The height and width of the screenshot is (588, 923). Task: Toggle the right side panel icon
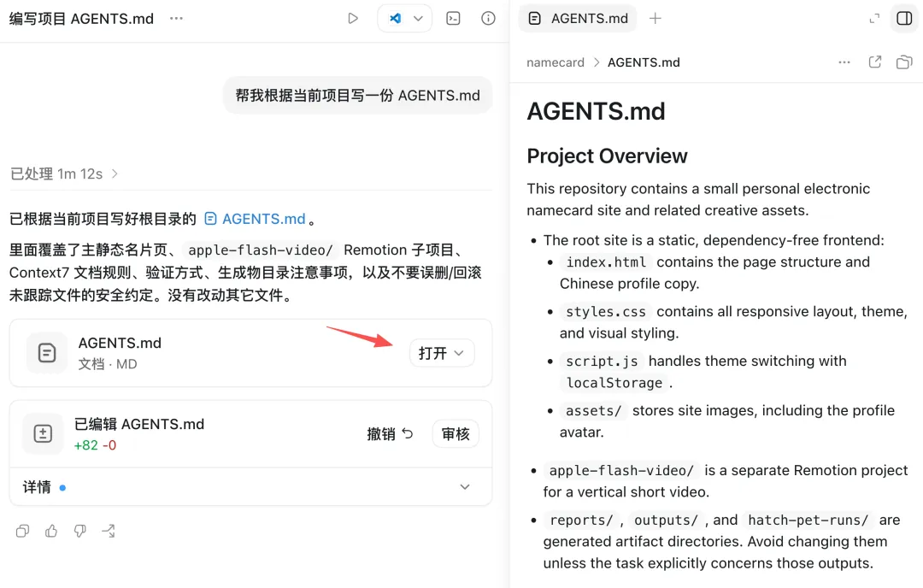tap(905, 18)
